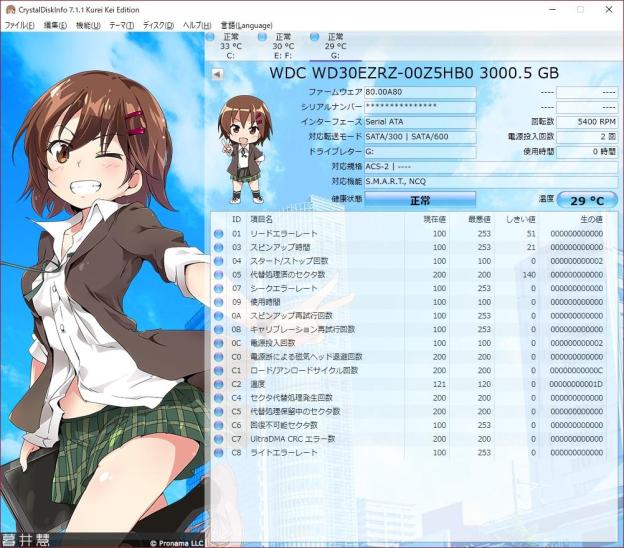Open the 編集(E) menu

(x=55, y=25)
